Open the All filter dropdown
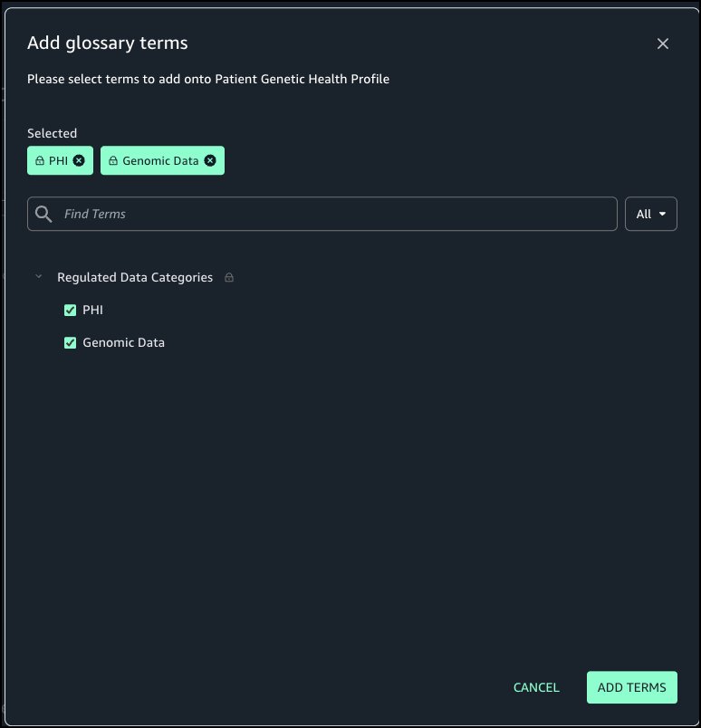 point(650,214)
